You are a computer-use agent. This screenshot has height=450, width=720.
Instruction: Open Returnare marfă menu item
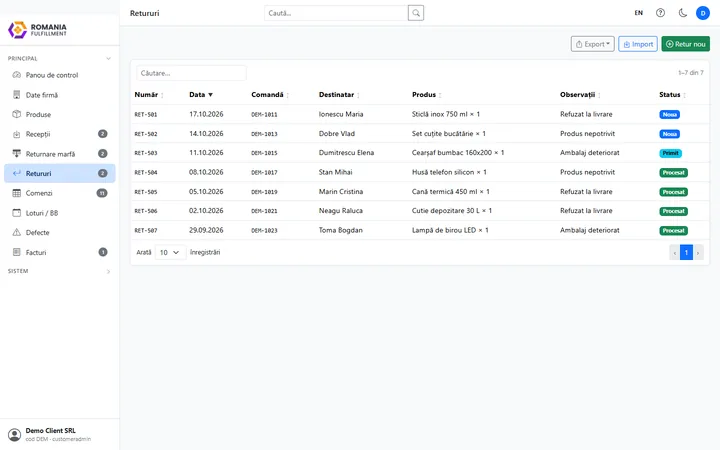click(60, 153)
